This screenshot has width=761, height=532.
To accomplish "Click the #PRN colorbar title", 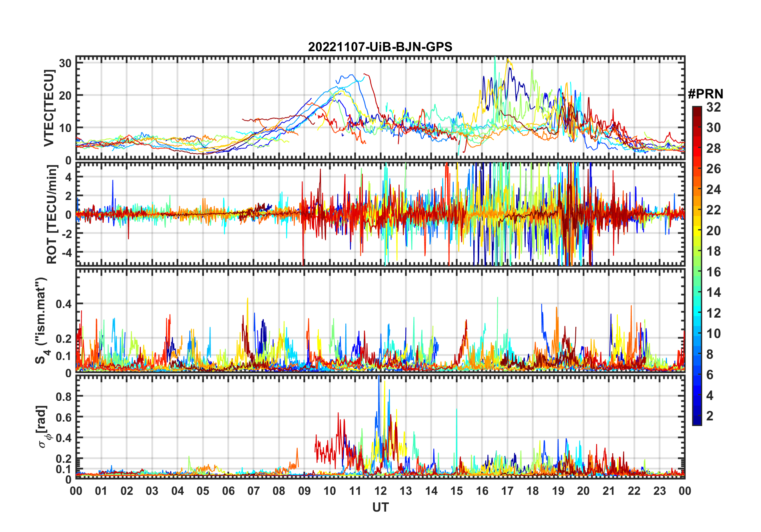I will tap(705, 94).
